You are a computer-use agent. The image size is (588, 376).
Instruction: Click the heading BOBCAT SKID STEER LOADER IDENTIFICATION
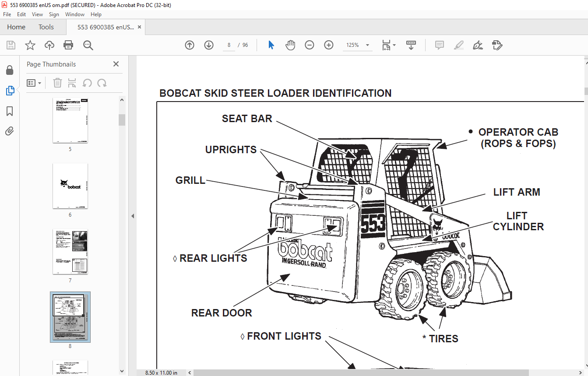(275, 93)
